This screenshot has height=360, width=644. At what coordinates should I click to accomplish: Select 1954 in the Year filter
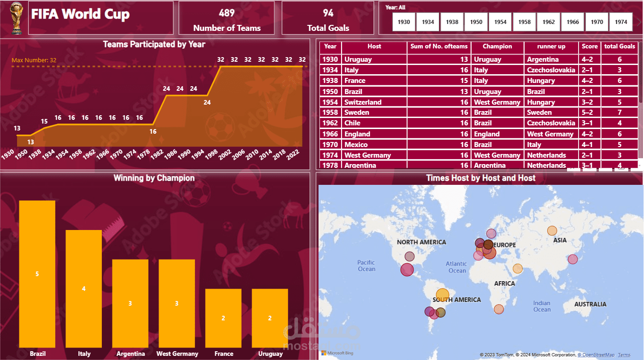click(500, 22)
